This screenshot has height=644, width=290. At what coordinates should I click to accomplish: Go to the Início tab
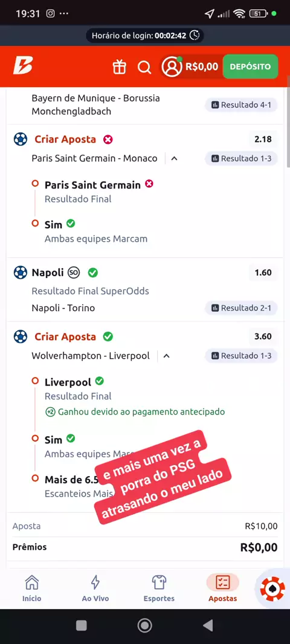[31, 588]
